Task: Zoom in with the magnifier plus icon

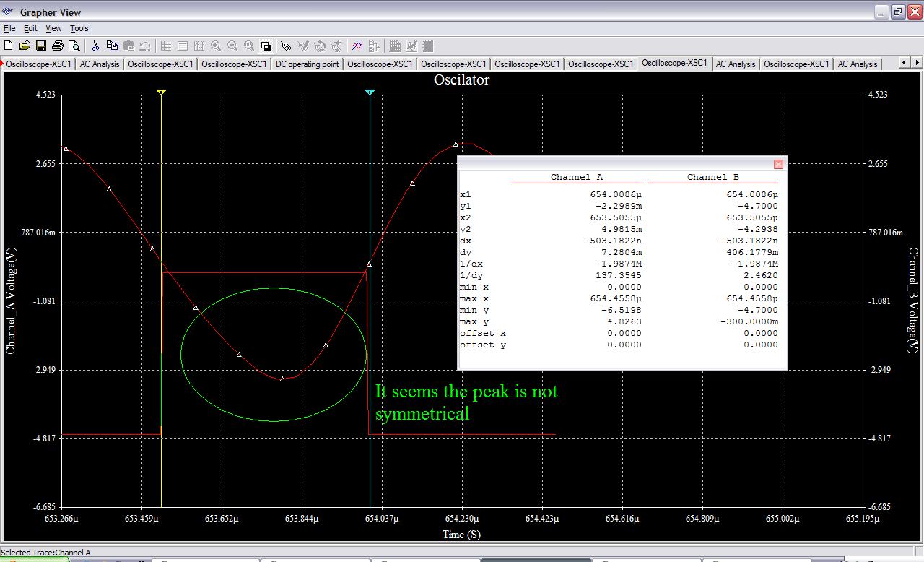Action: [x=216, y=46]
